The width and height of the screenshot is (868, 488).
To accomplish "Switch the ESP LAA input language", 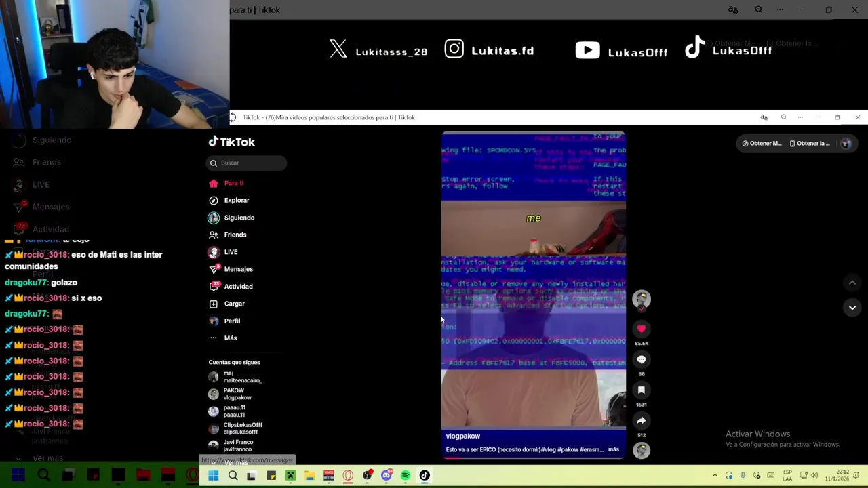I will click(x=787, y=476).
